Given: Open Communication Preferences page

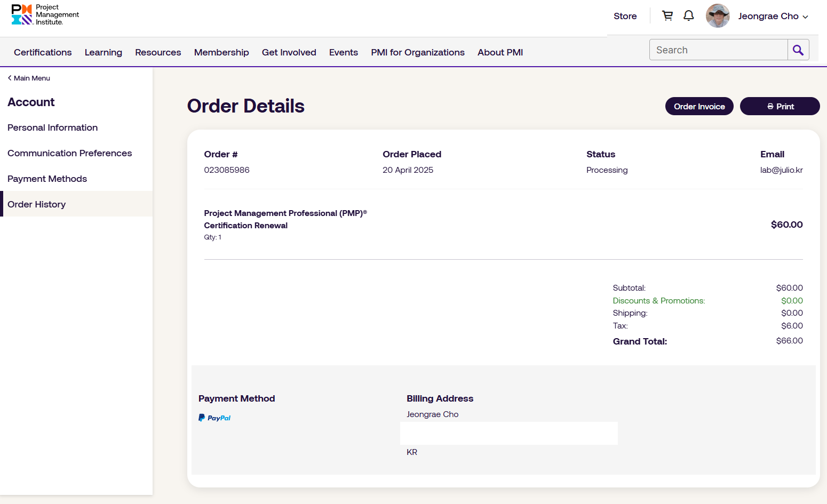Looking at the screenshot, I should 70,153.
